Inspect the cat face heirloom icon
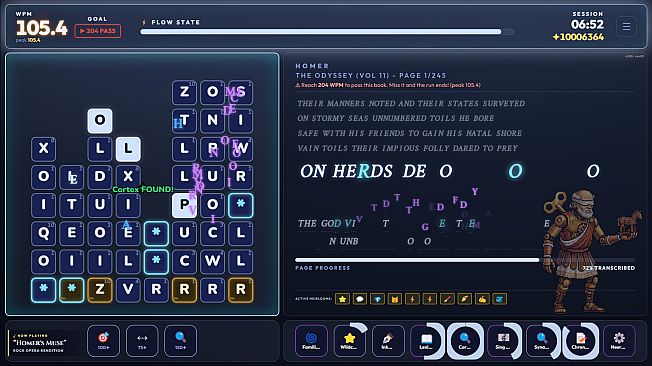Viewport: 652px width, 366px height. pyautogui.click(x=395, y=299)
